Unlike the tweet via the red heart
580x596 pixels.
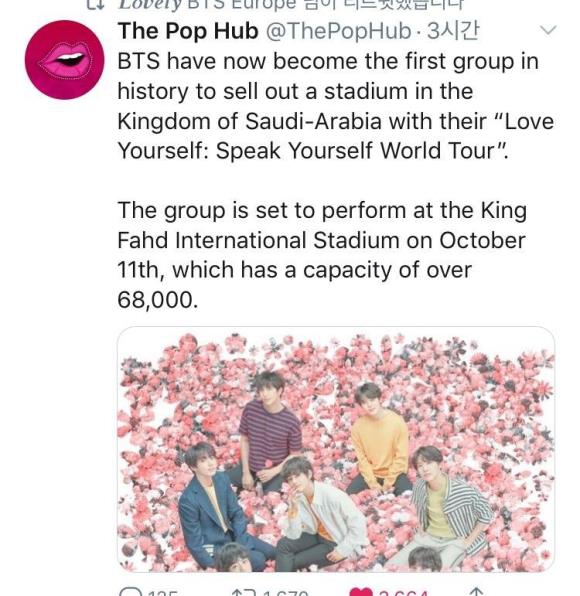(361, 592)
